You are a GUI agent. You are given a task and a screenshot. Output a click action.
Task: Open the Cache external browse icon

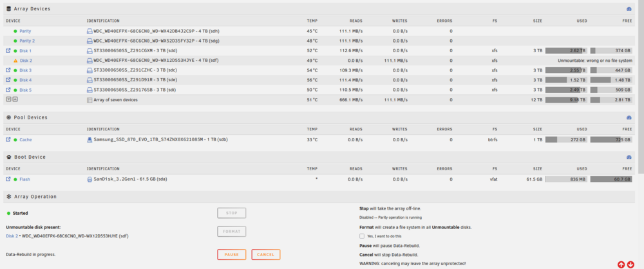[8, 139]
